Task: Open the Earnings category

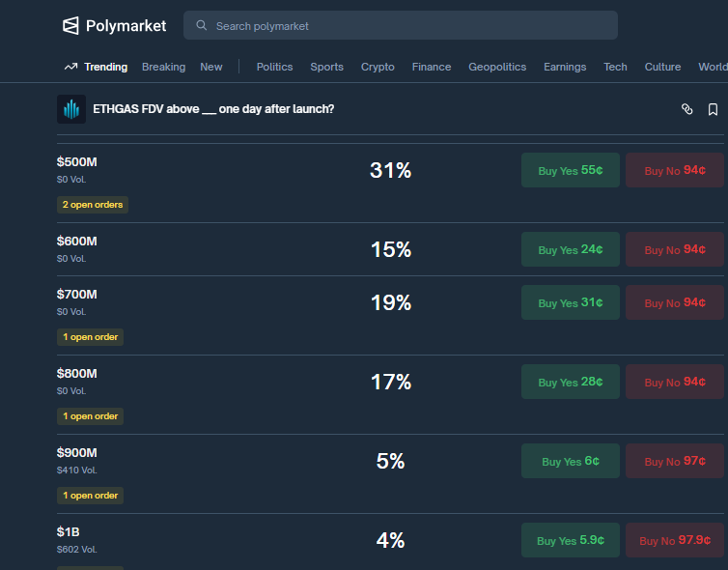Action: pyautogui.click(x=565, y=67)
